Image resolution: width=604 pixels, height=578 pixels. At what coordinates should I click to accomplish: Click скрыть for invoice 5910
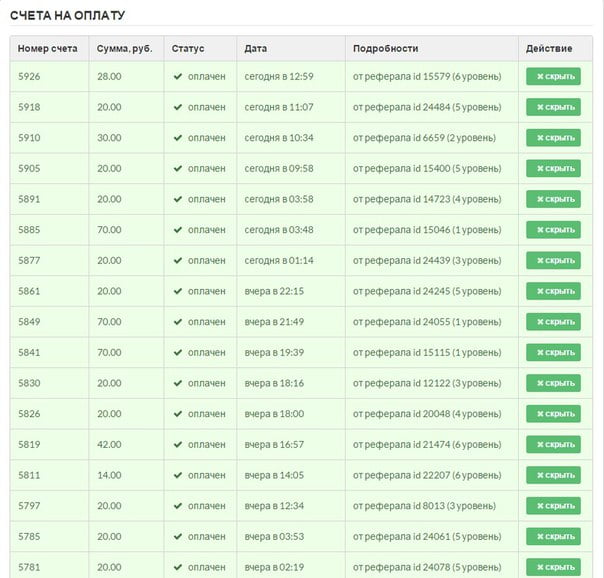(x=553, y=138)
